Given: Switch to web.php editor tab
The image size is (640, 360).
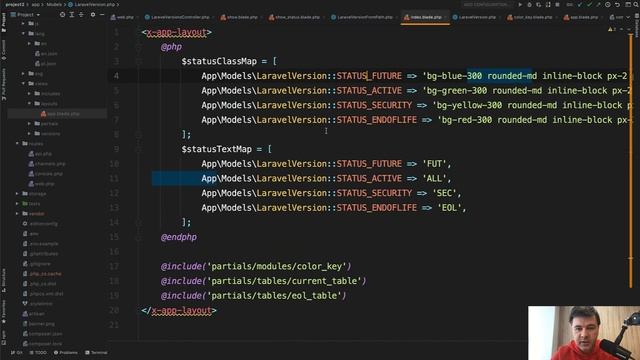Looking at the screenshot, I should click(x=122, y=17).
